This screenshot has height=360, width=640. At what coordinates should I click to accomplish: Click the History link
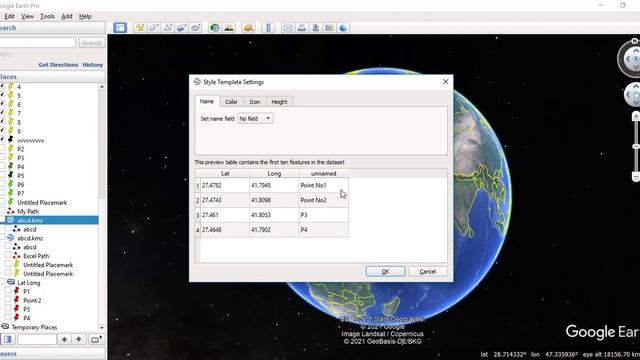93,65
